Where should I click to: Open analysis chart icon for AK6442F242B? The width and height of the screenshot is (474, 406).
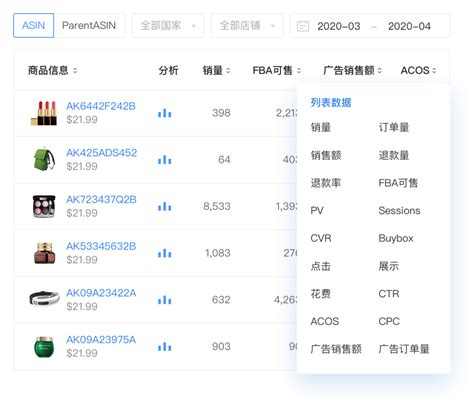[x=165, y=113]
